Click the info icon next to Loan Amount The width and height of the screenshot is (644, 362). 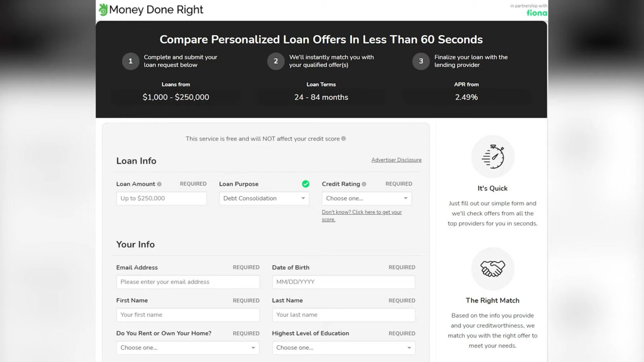pos(159,184)
